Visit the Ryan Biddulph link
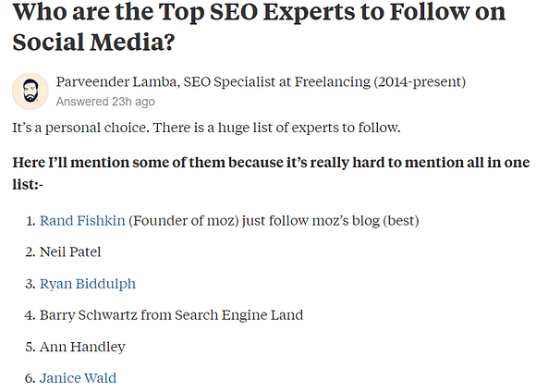The image size is (536, 392). coord(88,284)
